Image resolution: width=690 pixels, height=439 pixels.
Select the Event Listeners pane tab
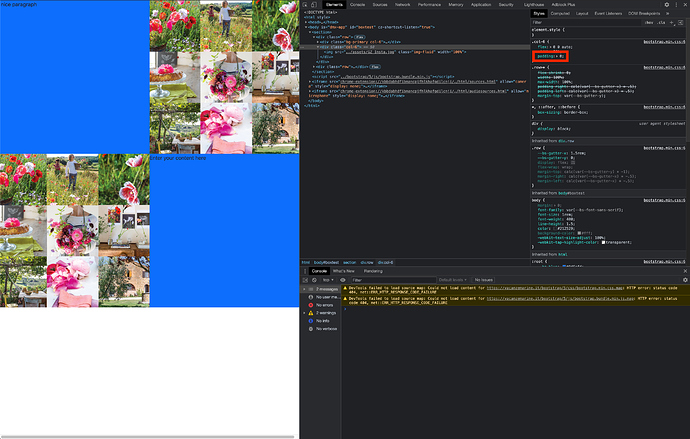(x=608, y=14)
